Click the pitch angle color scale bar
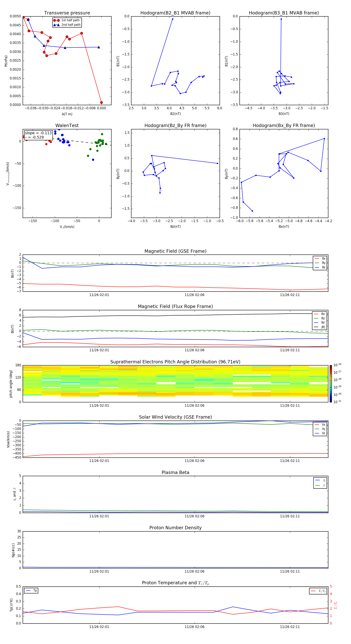 [x=331, y=383]
